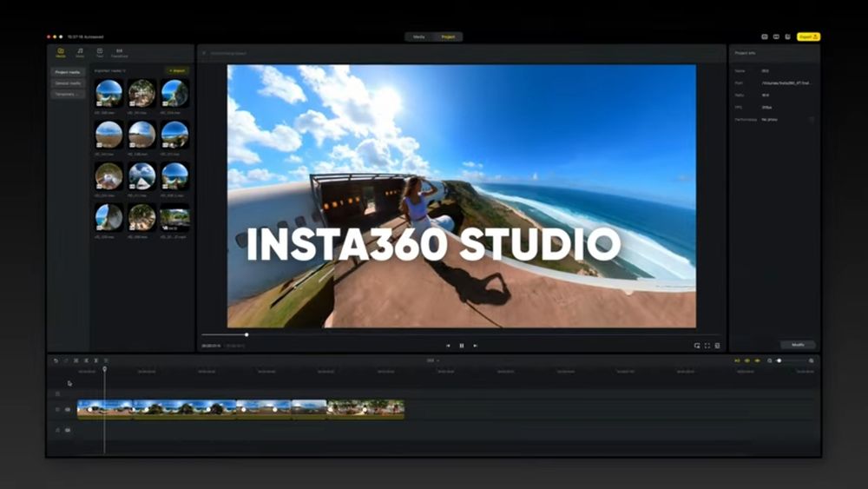Toggle the first yellow snapping icon on timeline
The image size is (868, 489).
point(737,360)
